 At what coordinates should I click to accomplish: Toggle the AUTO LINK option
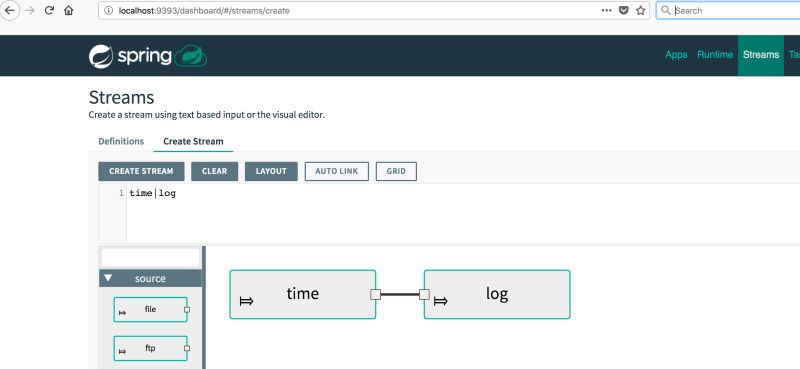[x=337, y=171]
